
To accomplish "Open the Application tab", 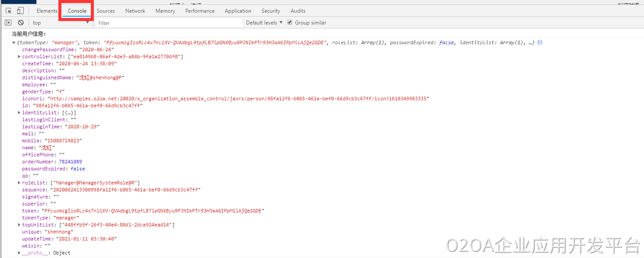I will (x=238, y=11).
